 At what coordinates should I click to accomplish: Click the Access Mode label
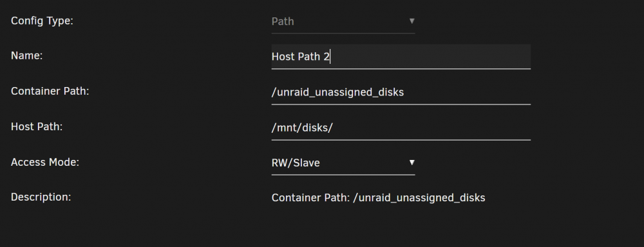point(45,162)
